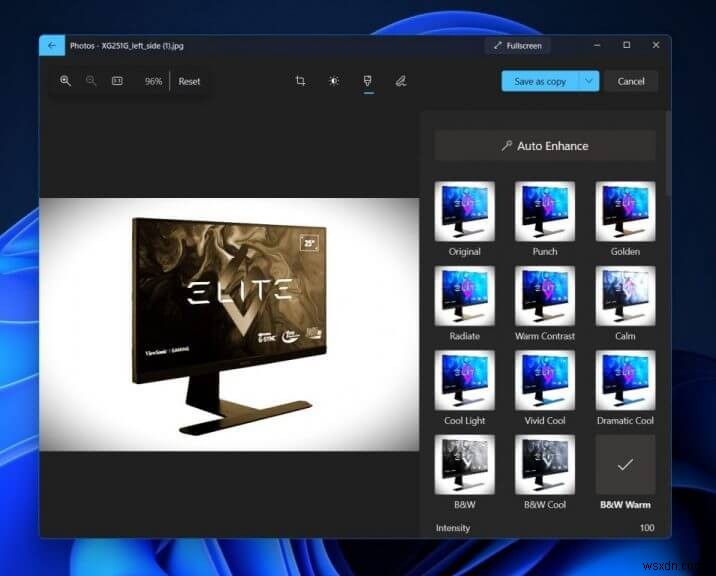The width and height of the screenshot is (716, 576).
Task: Zoom out of the photo
Action: pyautogui.click(x=91, y=81)
